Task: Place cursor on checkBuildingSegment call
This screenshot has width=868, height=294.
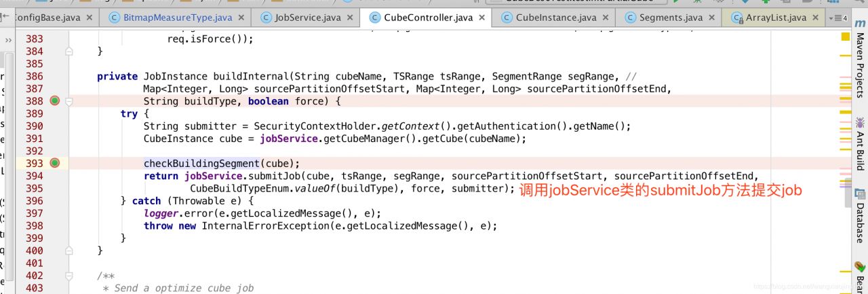Action: 201,163
